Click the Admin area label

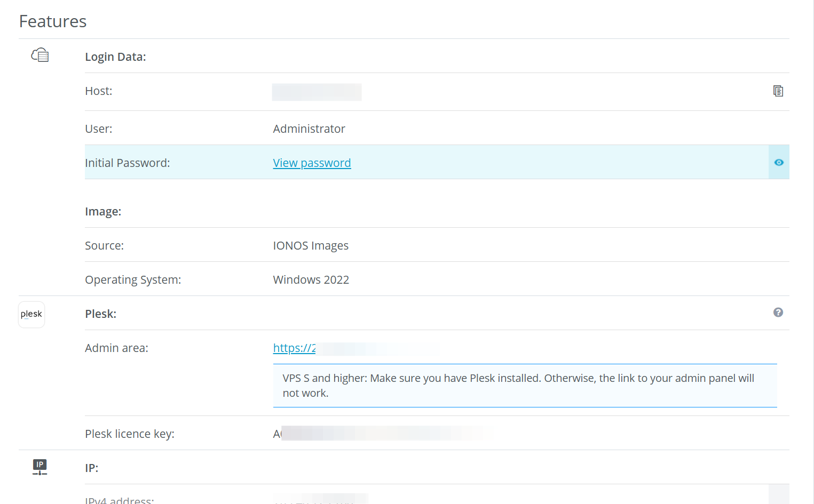(x=116, y=348)
